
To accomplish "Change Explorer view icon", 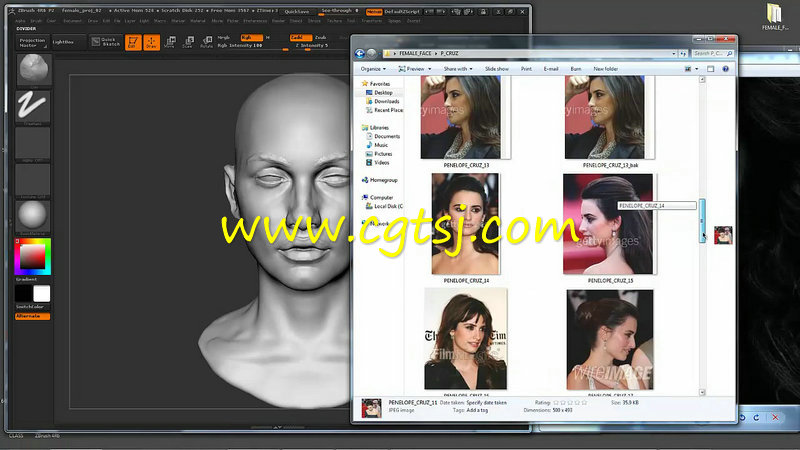I will coord(688,69).
